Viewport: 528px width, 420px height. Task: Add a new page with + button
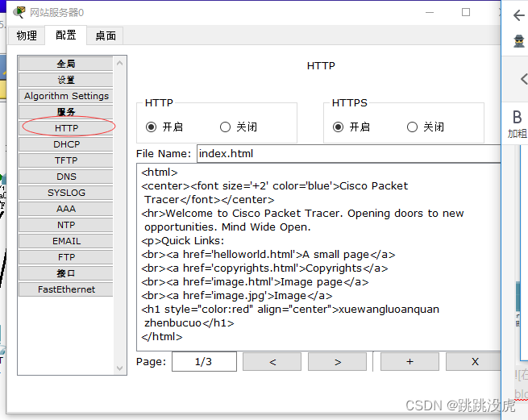tap(410, 362)
